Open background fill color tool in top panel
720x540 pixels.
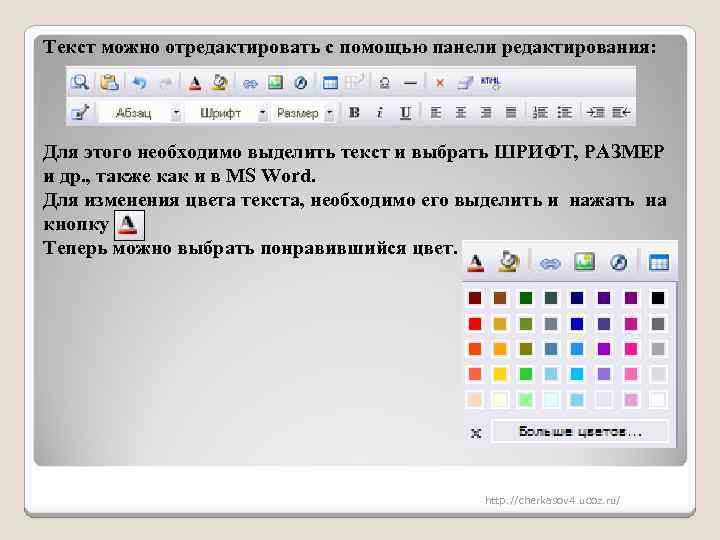click(x=220, y=83)
